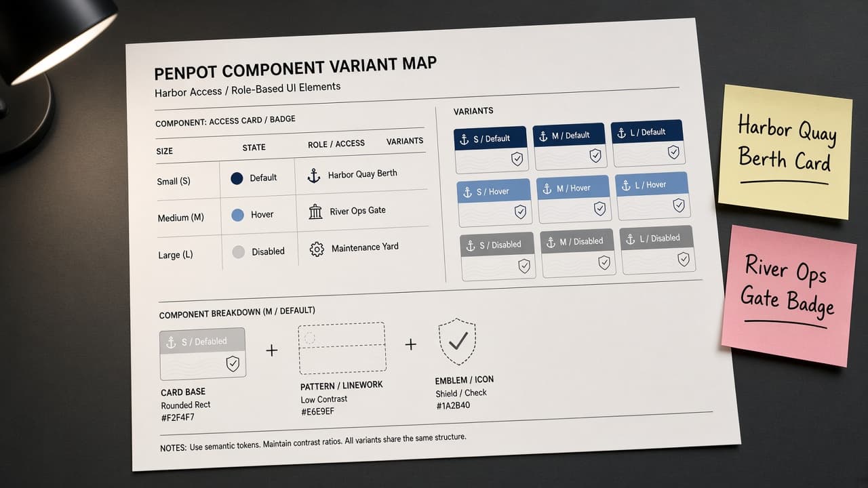The image size is (868, 488).
Task: Click the building icon beside River Ops Gate
Action: 315,212
